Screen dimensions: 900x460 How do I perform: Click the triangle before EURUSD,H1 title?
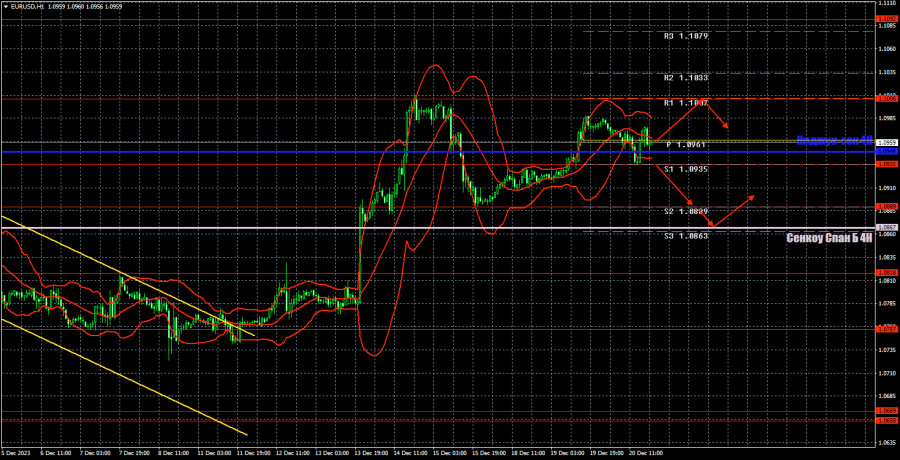tap(6, 5)
